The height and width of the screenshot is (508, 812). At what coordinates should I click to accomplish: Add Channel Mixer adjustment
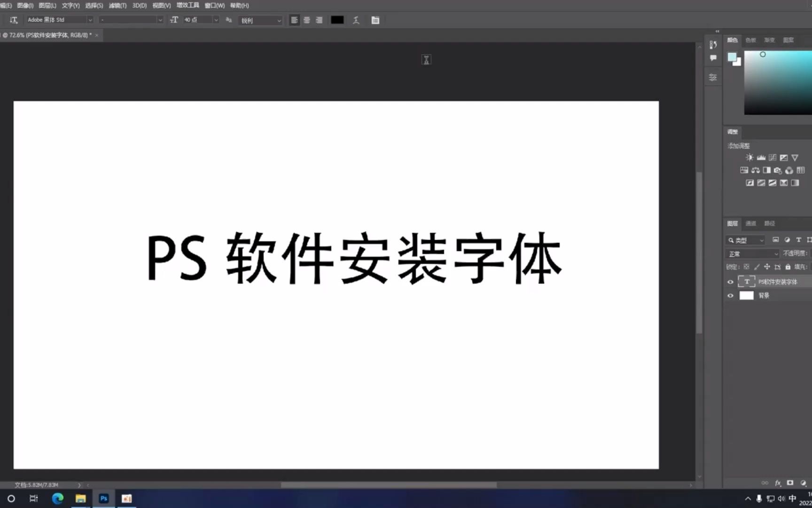[789, 170]
